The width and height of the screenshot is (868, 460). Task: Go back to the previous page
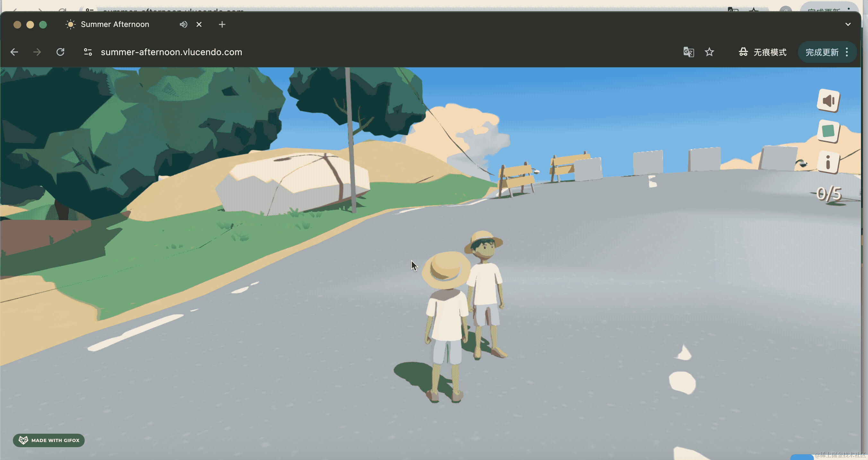(x=14, y=52)
